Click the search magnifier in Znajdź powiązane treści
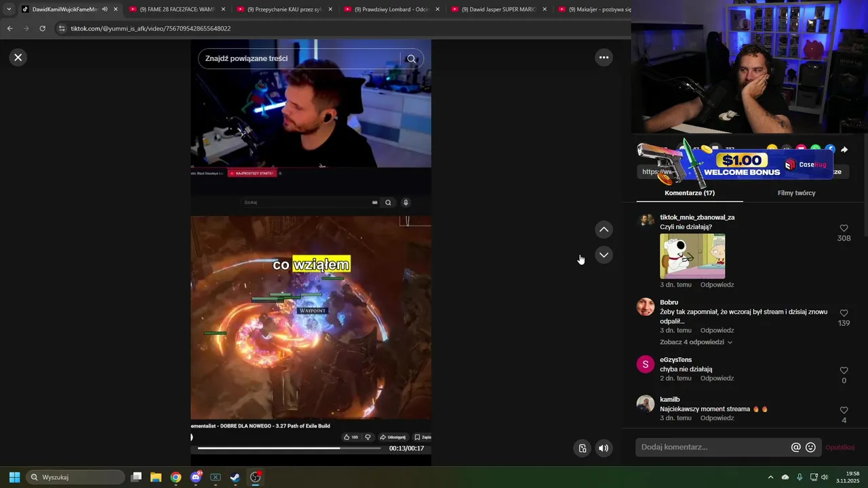This screenshot has height=488, width=868. click(411, 59)
